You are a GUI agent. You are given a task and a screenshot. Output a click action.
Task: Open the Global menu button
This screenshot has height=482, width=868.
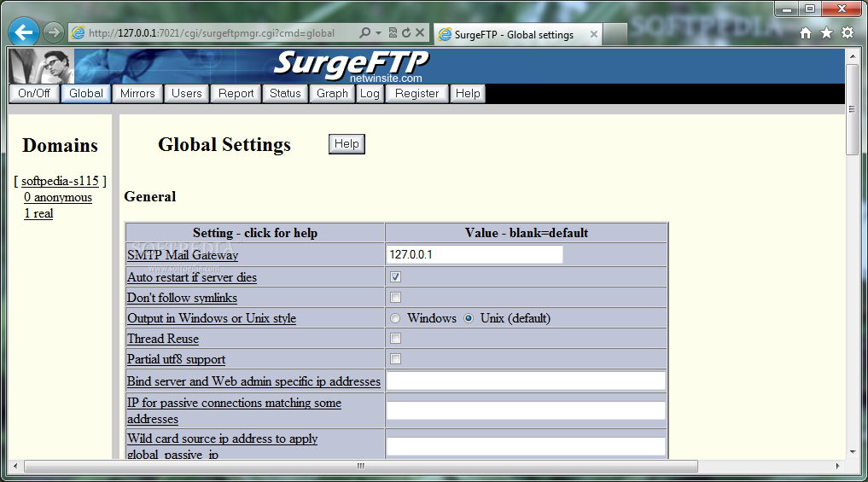[x=86, y=94]
